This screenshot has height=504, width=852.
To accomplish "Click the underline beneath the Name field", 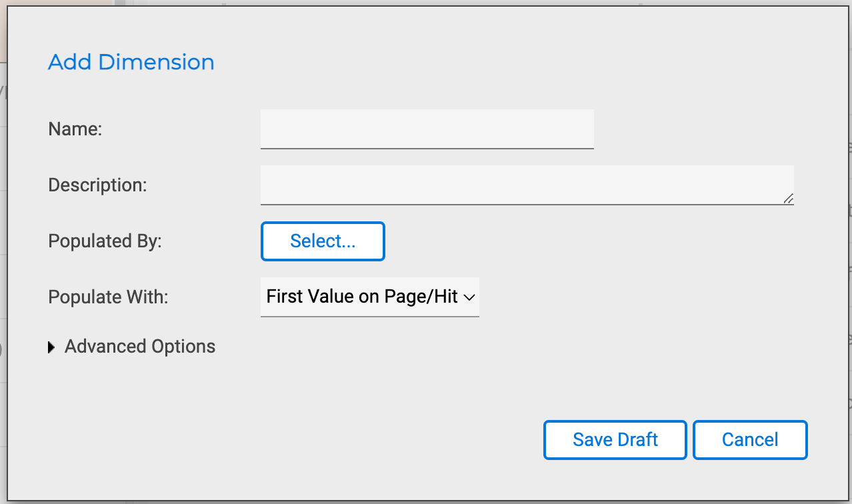I will (x=427, y=148).
